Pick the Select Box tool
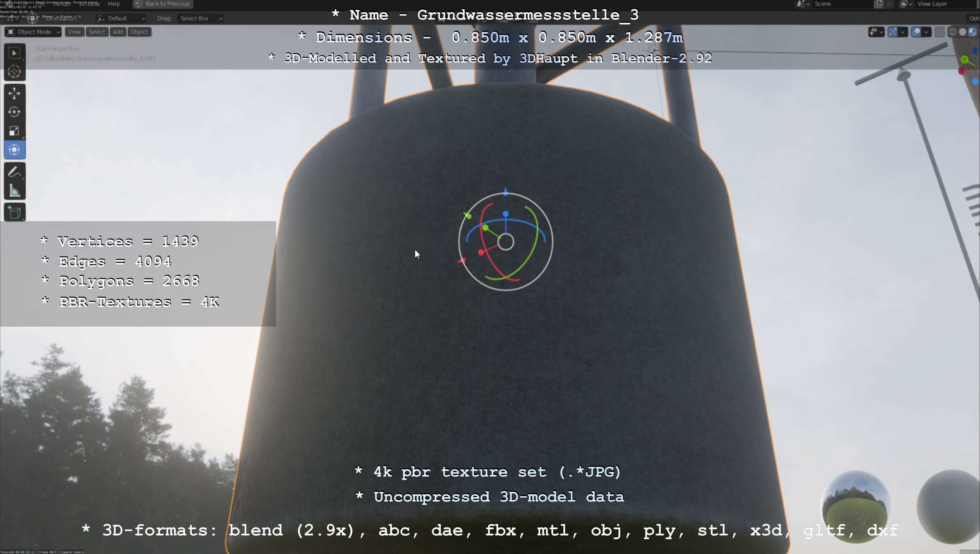Screen dimensions: 980x554 point(14,53)
